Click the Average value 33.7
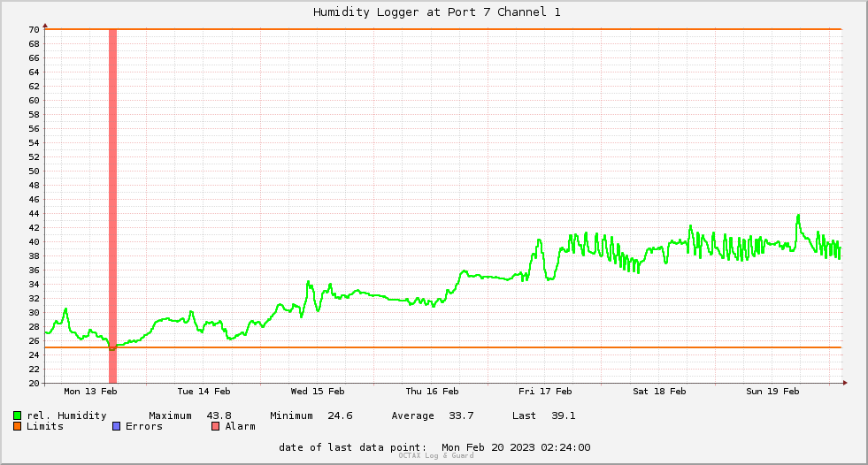868x465 pixels. tap(461, 415)
